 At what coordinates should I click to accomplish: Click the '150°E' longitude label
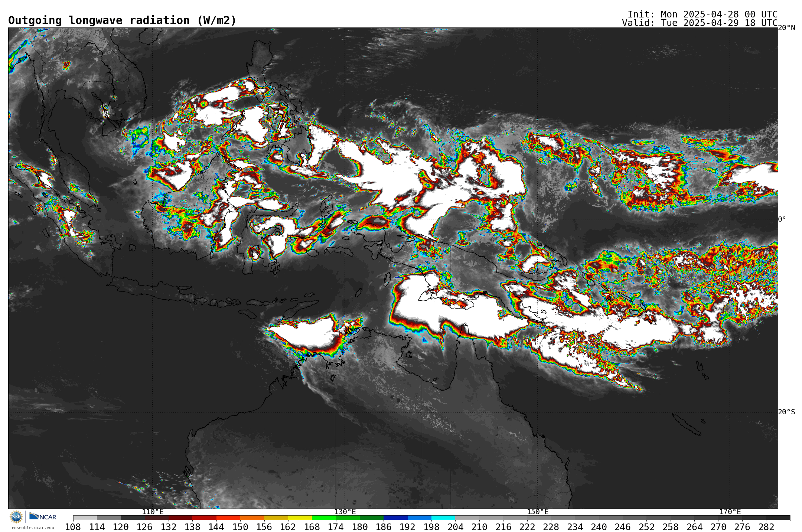pos(538,512)
